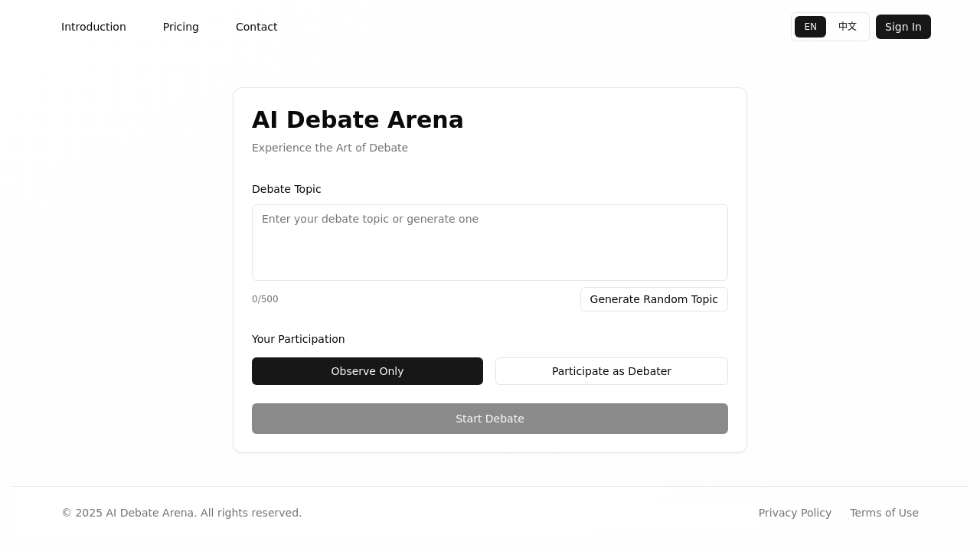Click the copyright text in the footer

pyautogui.click(x=181, y=513)
